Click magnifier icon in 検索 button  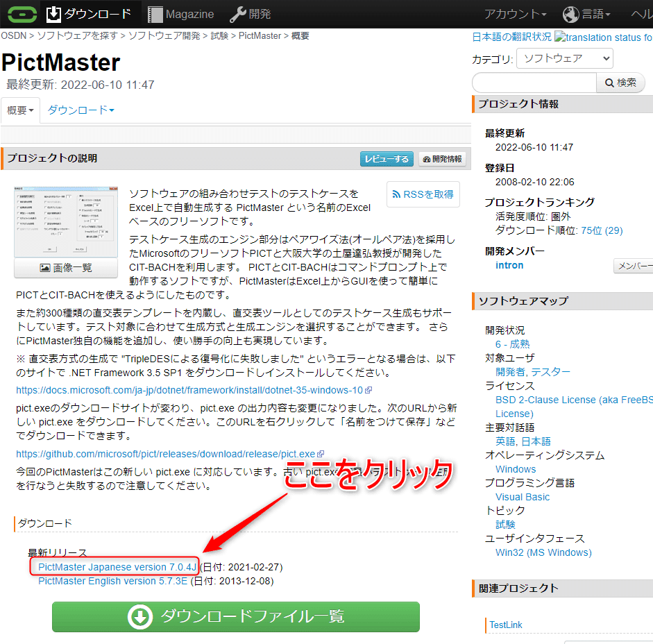(609, 83)
